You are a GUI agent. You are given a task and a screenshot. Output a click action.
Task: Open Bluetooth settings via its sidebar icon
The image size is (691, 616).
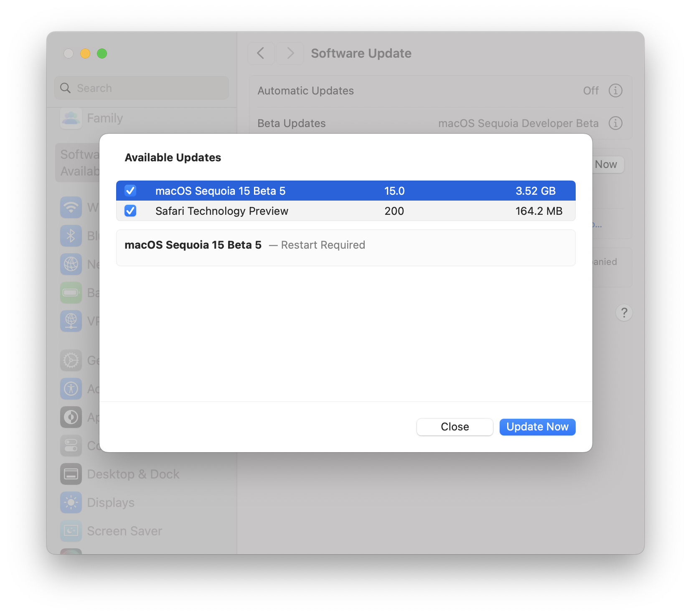(x=71, y=236)
